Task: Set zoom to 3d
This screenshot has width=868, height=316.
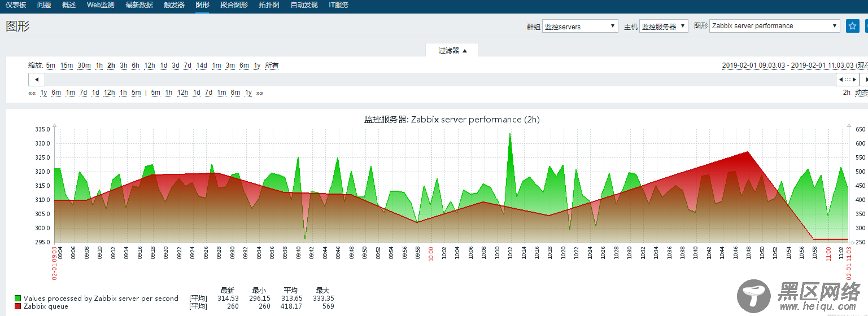Action: click(x=176, y=65)
